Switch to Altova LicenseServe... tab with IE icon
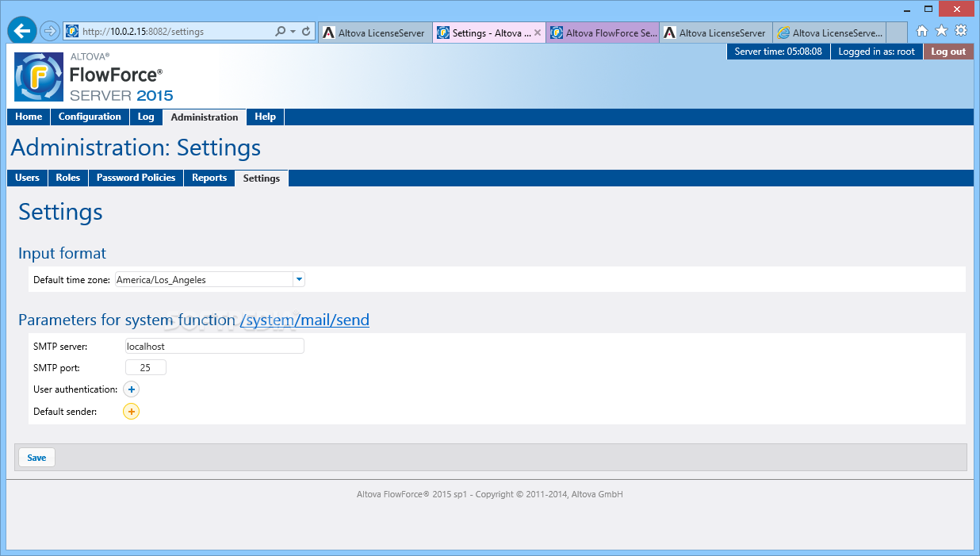980x556 pixels. coord(829,33)
